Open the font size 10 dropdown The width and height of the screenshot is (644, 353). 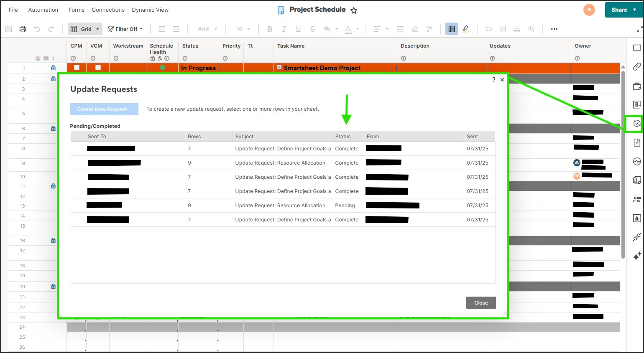(243, 29)
